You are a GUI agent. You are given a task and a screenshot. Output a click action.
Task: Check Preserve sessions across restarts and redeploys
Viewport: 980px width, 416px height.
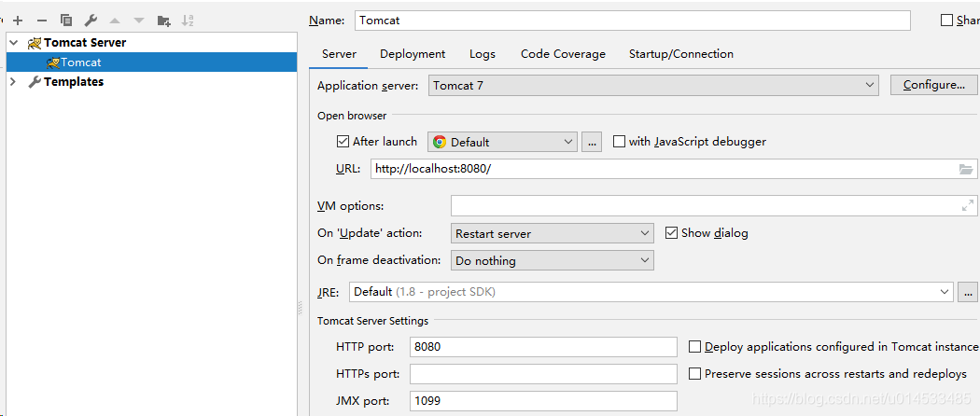click(x=694, y=373)
